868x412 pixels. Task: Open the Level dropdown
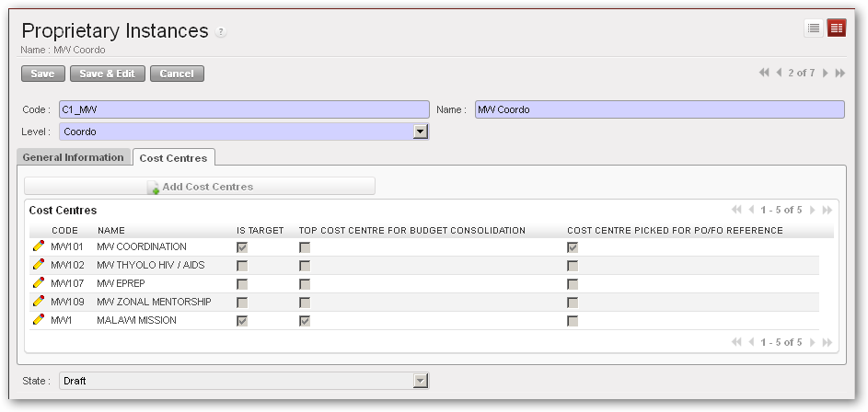[x=421, y=132]
